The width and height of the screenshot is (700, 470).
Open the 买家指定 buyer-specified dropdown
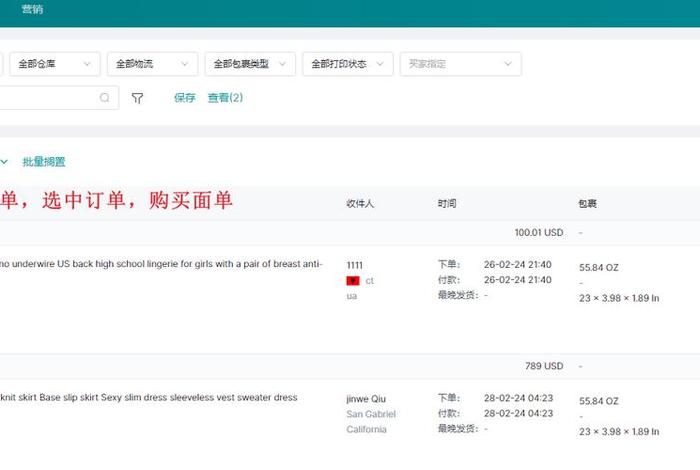tap(461, 64)
